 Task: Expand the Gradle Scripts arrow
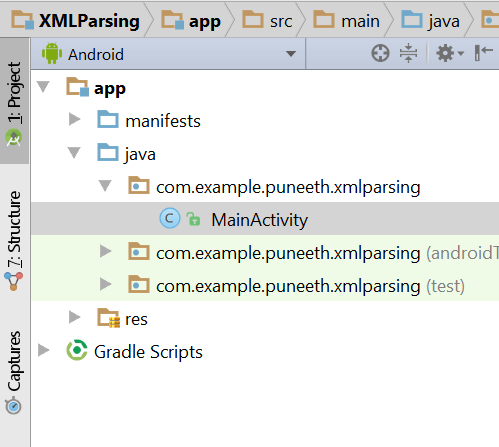click(44, 350)
